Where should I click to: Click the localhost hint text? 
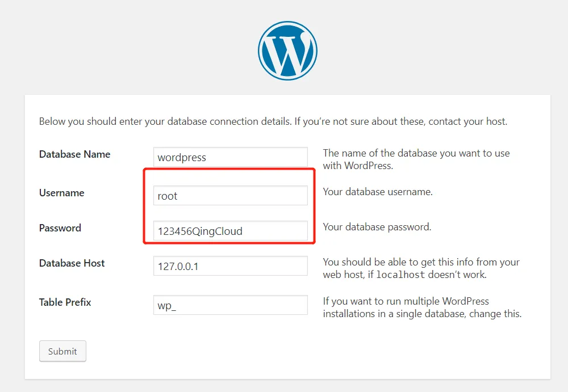421,268
